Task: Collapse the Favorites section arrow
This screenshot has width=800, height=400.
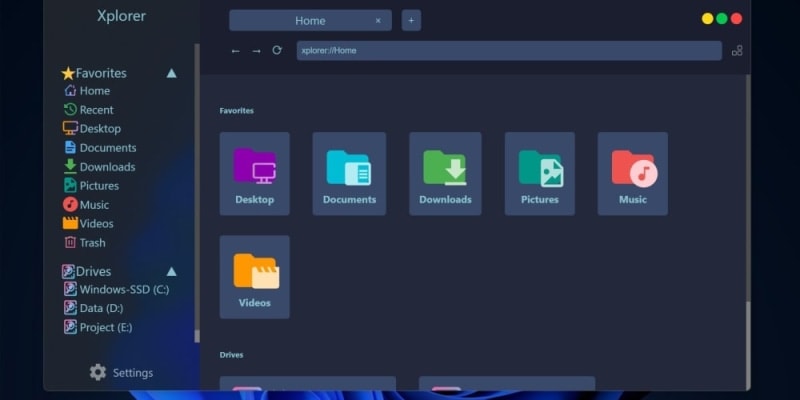Action: [x=171, y=73]
